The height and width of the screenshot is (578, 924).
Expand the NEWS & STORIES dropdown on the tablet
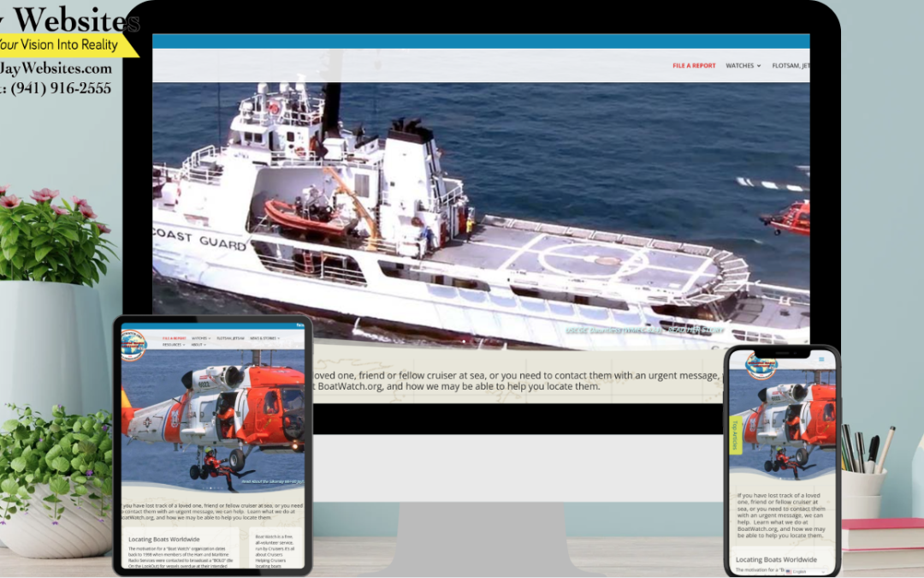(264, 338)
